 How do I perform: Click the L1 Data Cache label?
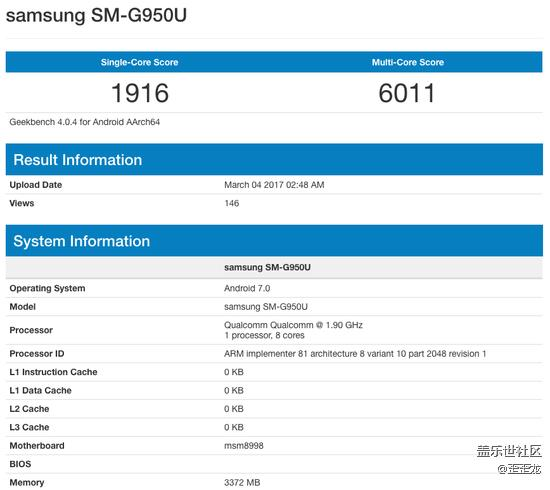(40, 391)
